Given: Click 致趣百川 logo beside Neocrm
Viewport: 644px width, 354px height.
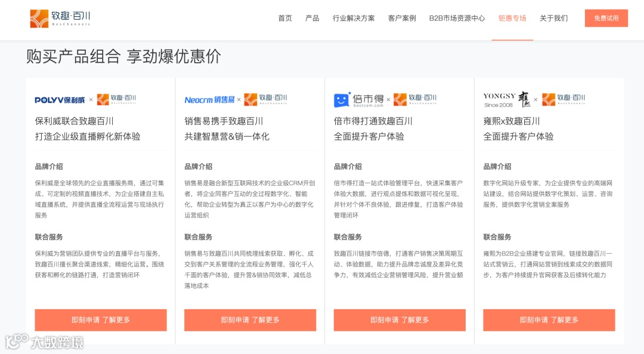Looking at the screenshot, I should [266, 99].
